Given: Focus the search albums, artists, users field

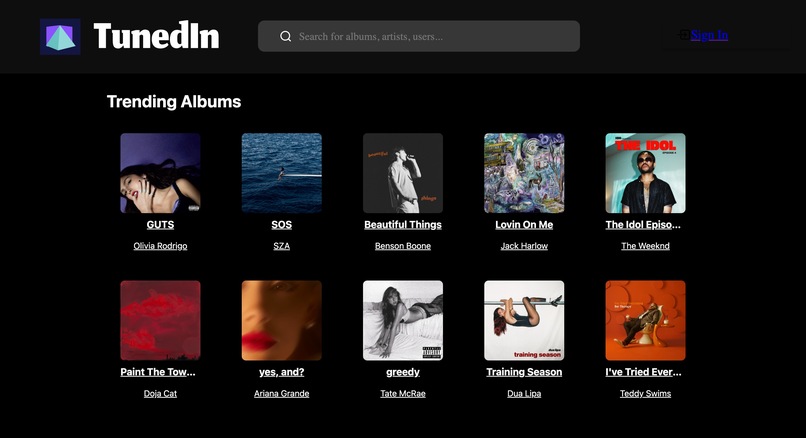Looking at the screenshot, I should [419, 36].
